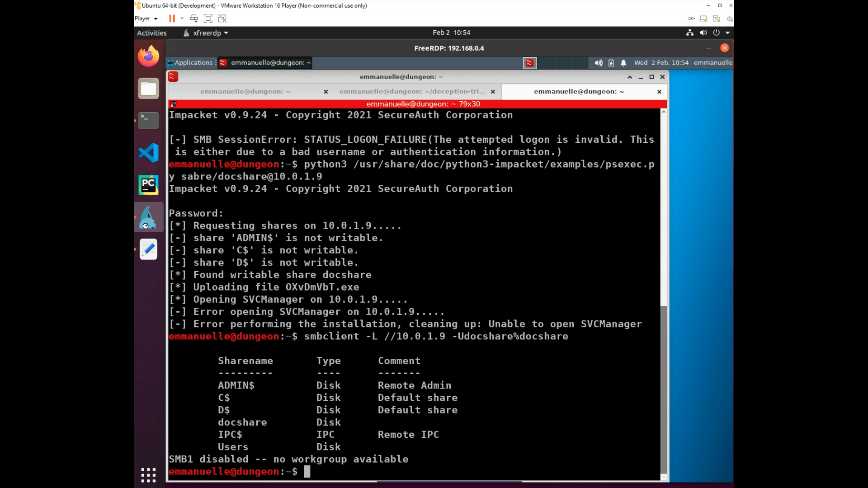The height and width of the screenshot is (488, 868).
Task: Click the 'Password:' prompt line
Action: click(196, 213)
